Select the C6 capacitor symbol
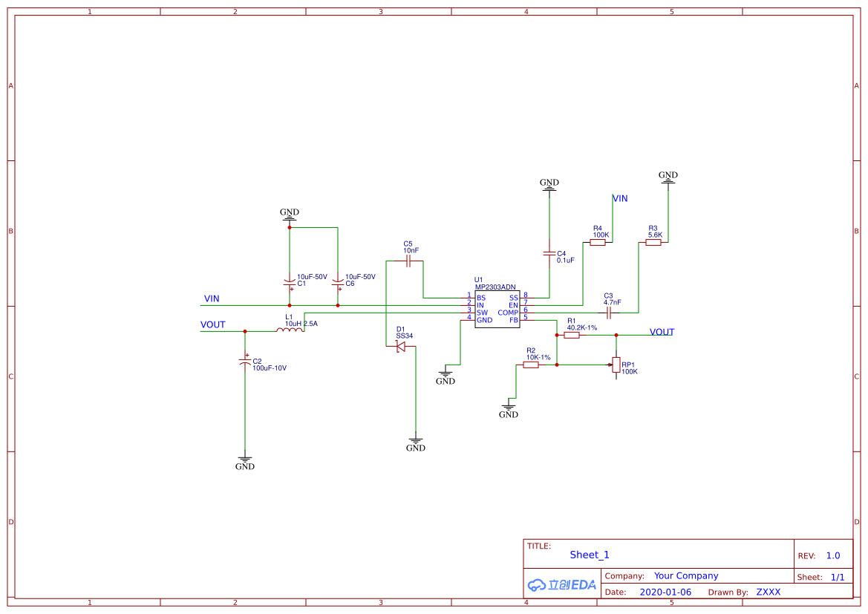868x614 pixels. 338,282
